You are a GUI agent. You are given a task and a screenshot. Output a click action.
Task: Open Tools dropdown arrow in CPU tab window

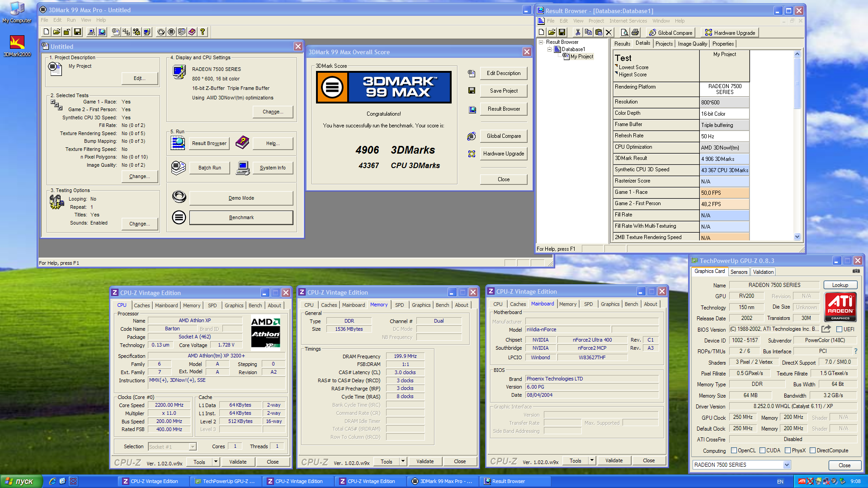pos(216,462)
